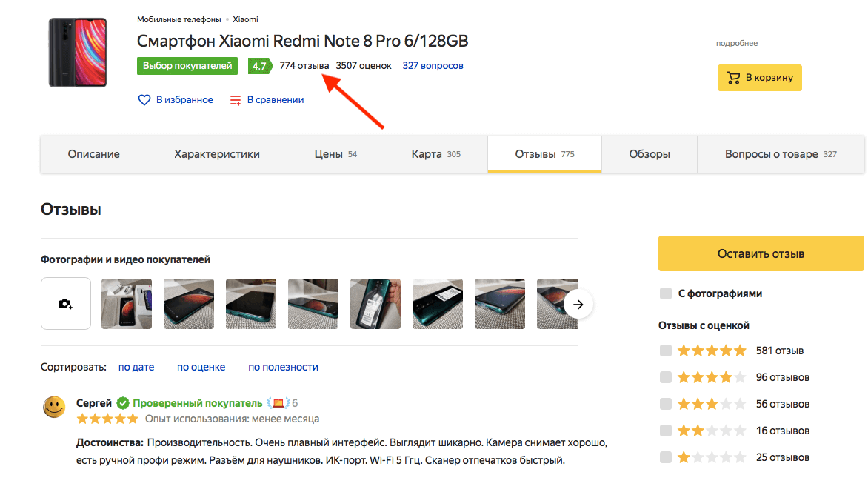Click the shopping cart icon in В корзину
The image size is (868, 478).
click(734, 77)
